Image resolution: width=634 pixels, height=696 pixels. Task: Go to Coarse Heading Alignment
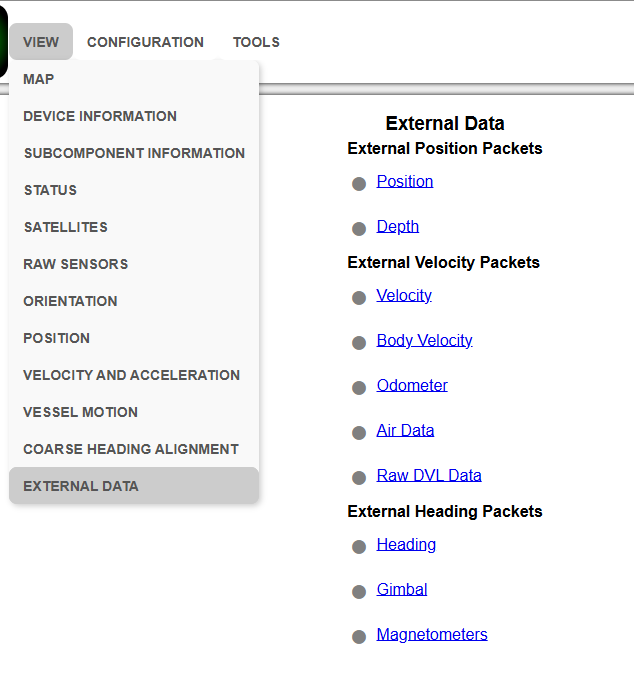coord(131,449)
